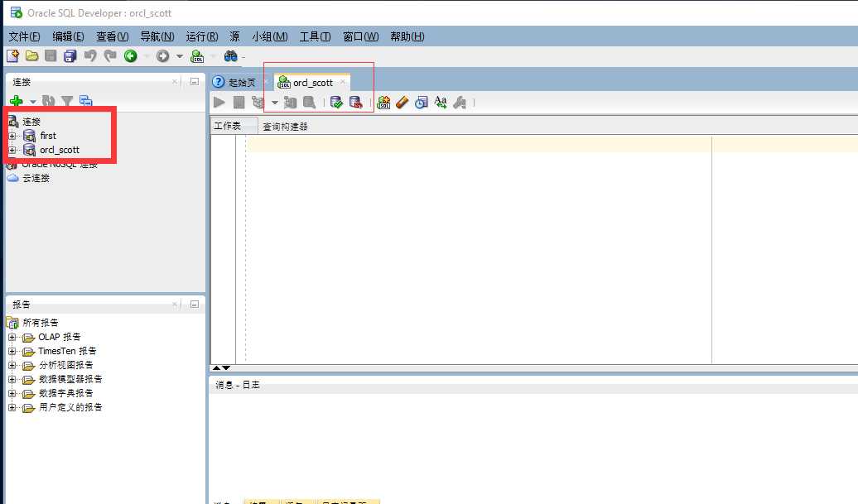
Task: Click the Explain Plan icon
Action: (258, 102)
